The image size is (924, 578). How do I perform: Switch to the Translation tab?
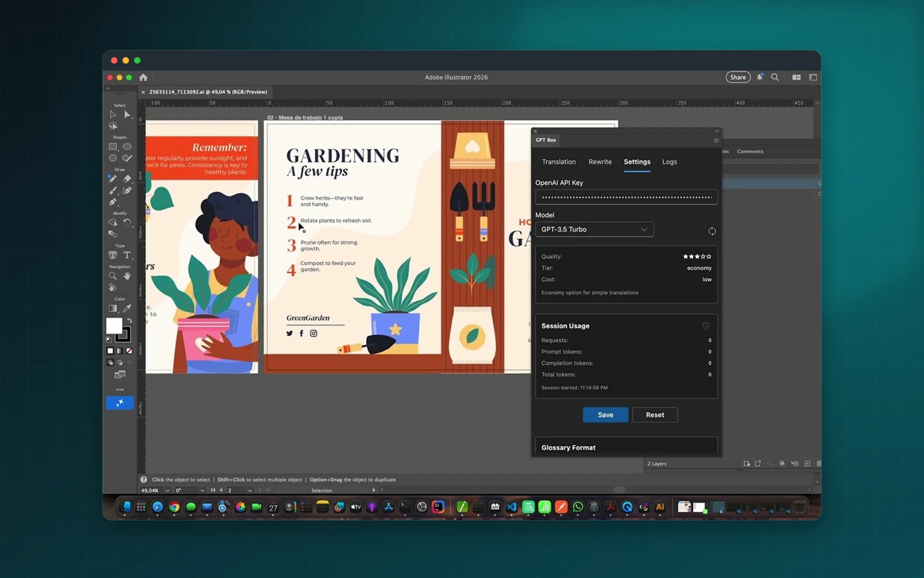coord(559,162)
